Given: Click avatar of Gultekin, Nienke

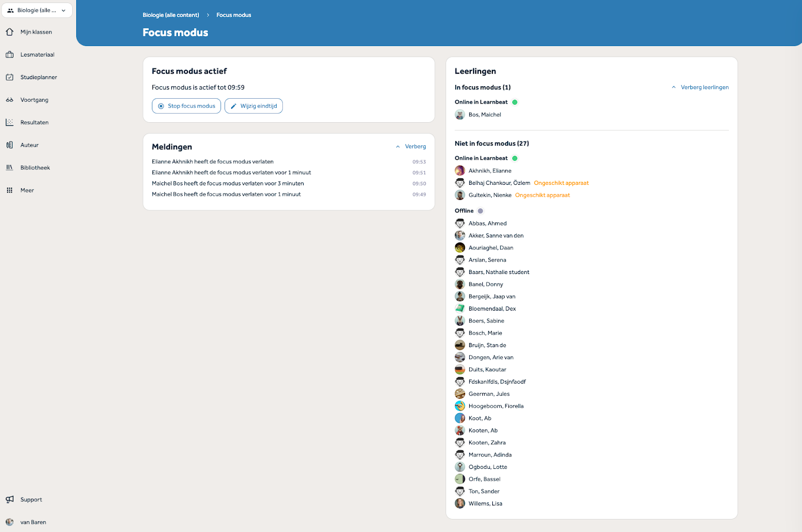Looking at the screenshot, I should pos(460,195).
